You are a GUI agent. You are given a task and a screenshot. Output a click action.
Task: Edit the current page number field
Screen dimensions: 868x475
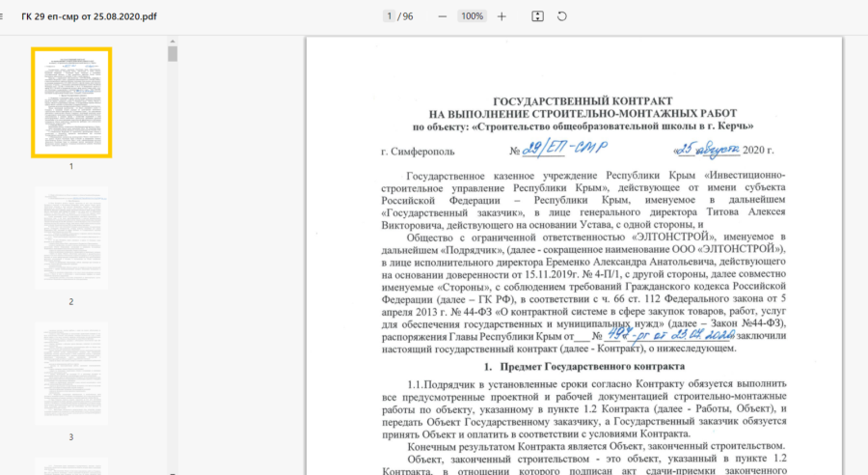390,16
